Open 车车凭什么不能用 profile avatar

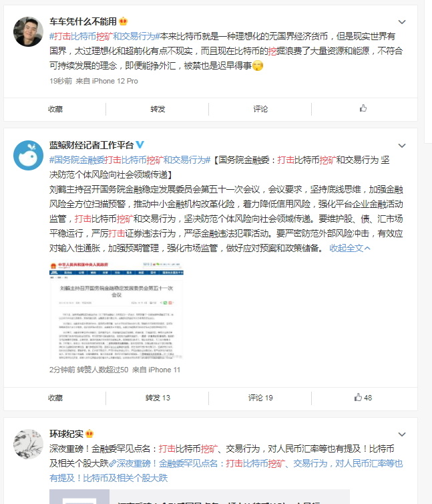[x=28, y=31]
